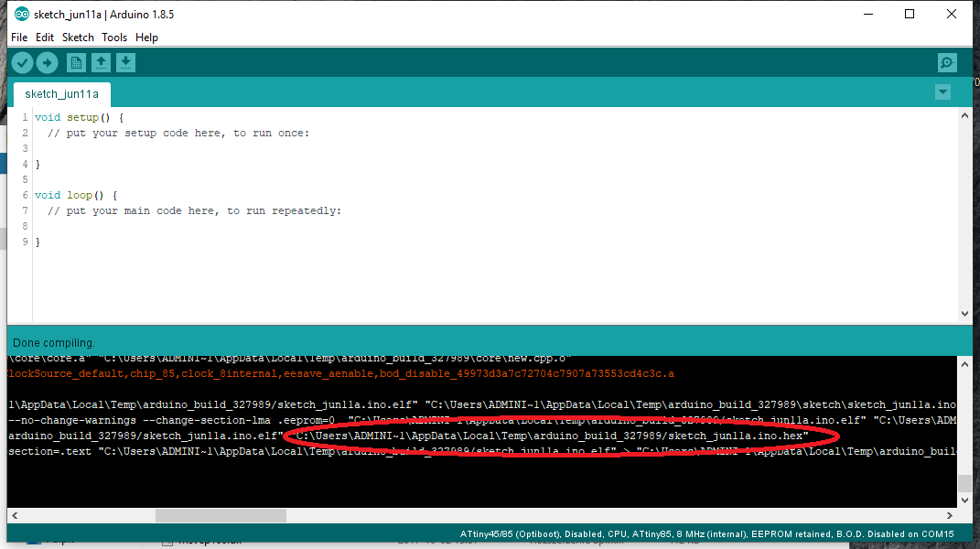Click the Save sketch down-arrow icon
Screen dimensions: 980x549
[125, 62]
